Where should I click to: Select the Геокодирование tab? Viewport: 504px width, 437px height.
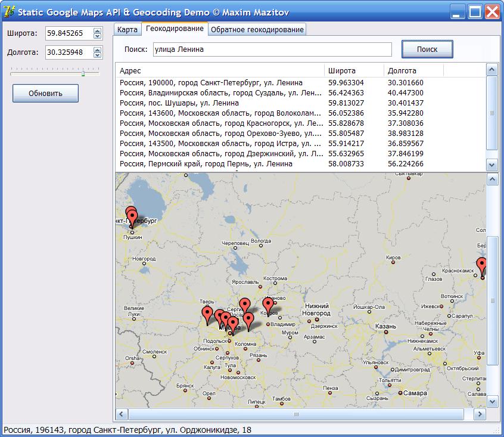point(175,29)
